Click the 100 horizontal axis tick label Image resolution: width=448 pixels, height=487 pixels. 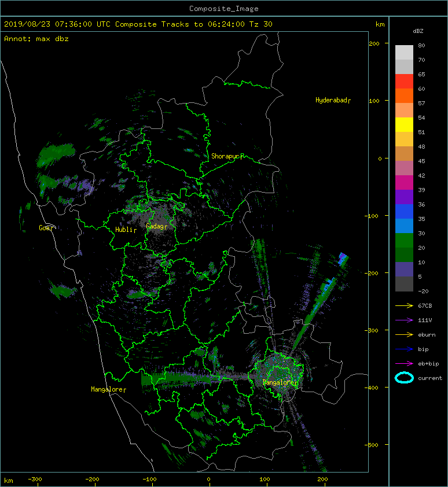(265, 479)
